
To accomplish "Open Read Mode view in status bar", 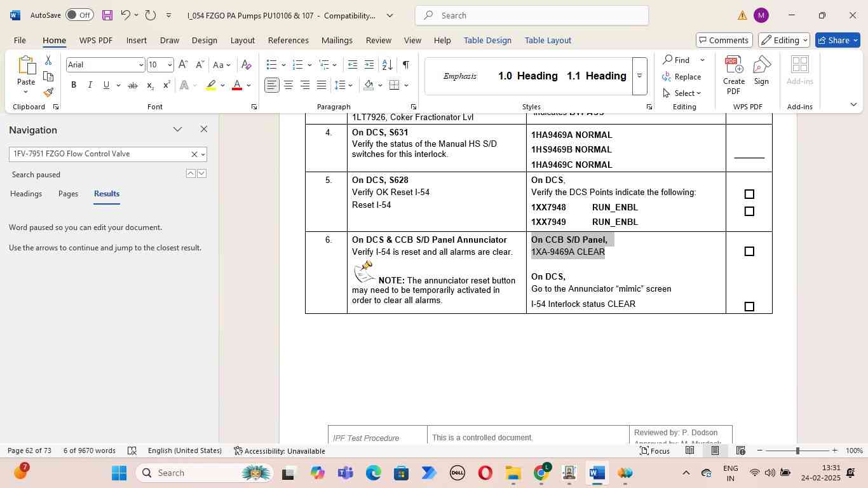I will [689, 451].
